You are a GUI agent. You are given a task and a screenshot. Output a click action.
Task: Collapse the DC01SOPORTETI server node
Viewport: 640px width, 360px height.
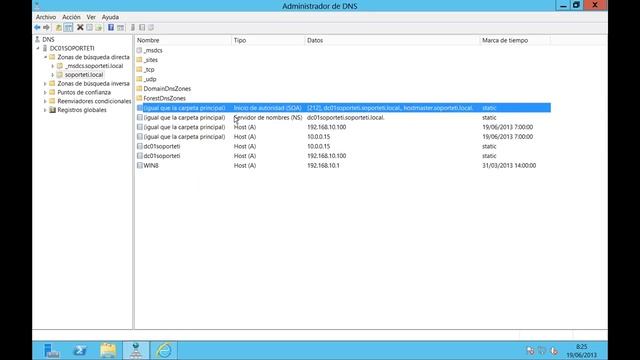[x=38, y=48]
